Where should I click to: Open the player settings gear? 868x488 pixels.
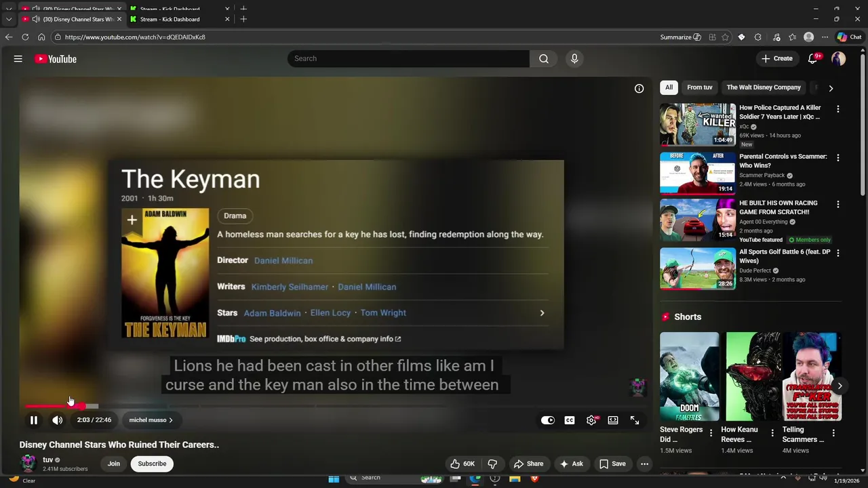591,420
